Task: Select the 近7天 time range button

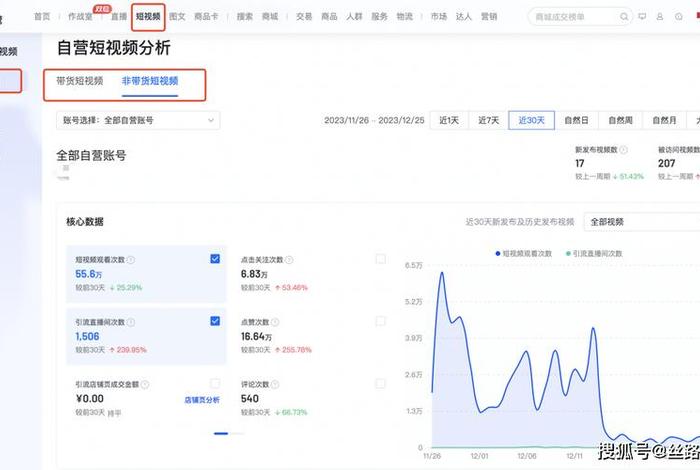Action: tap(488, 120)
